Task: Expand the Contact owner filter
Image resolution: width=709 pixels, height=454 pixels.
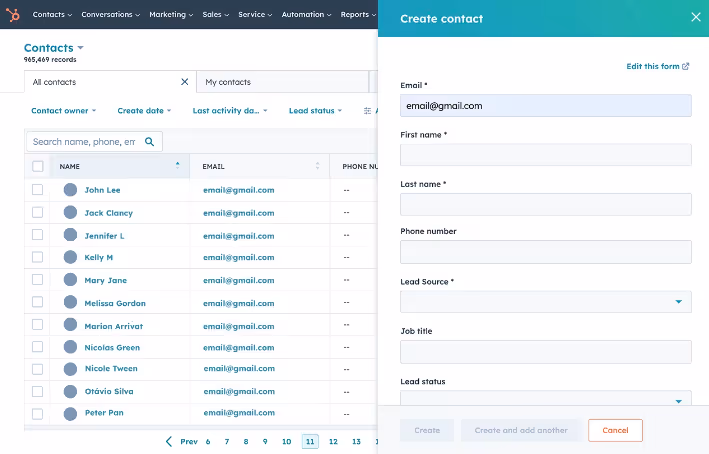Action: click(x=63, y=111)
